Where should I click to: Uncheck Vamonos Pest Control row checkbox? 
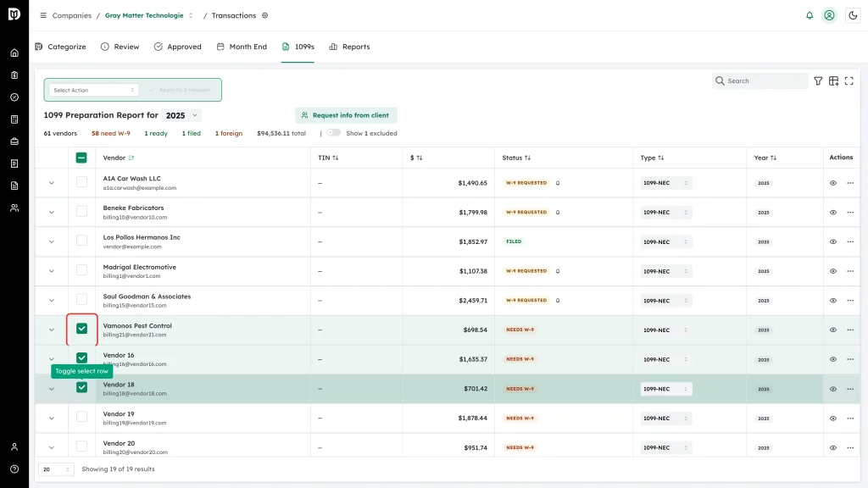click(x=81, y=329)
